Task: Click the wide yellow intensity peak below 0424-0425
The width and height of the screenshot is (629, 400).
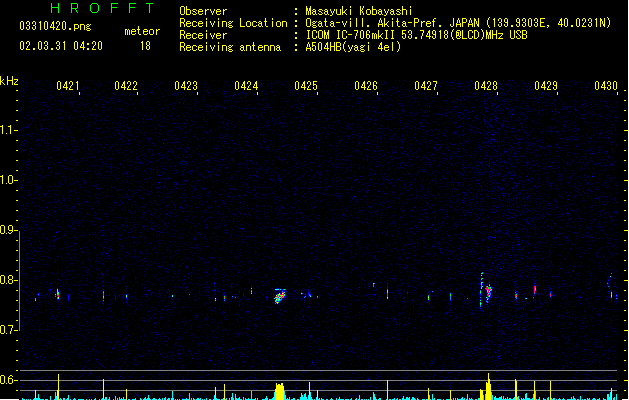Action: pos(280,391)
